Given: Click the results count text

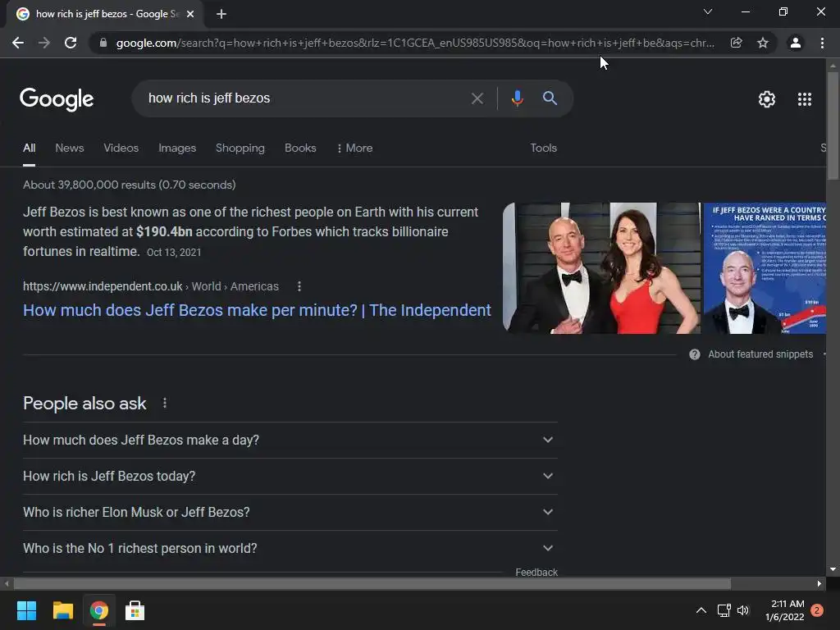Looking at the screenshot, I should point(129,185).
